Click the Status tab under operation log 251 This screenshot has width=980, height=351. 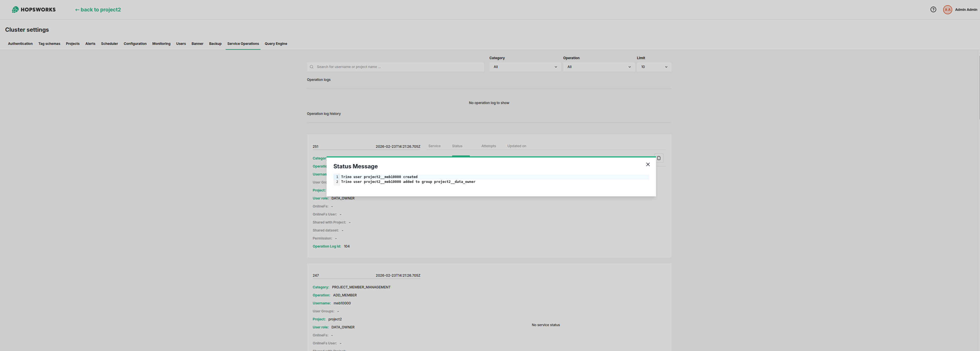[x=457, y=146]
